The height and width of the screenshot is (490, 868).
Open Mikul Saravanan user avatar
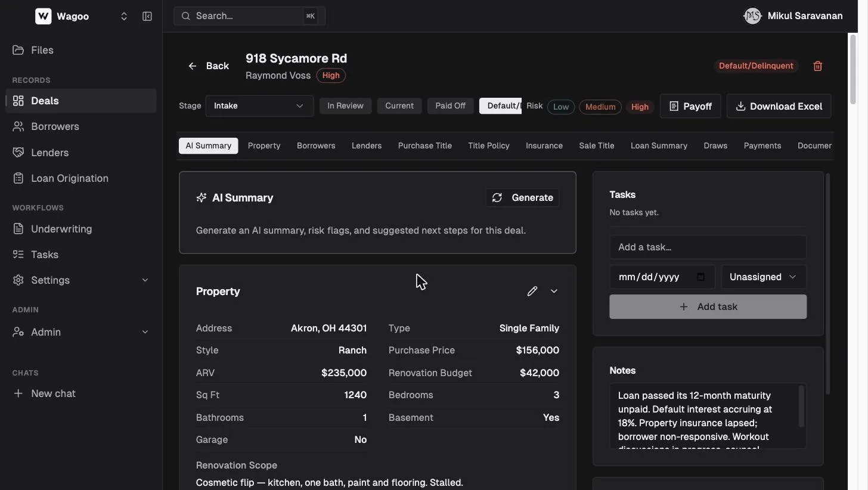click(752, 16)
